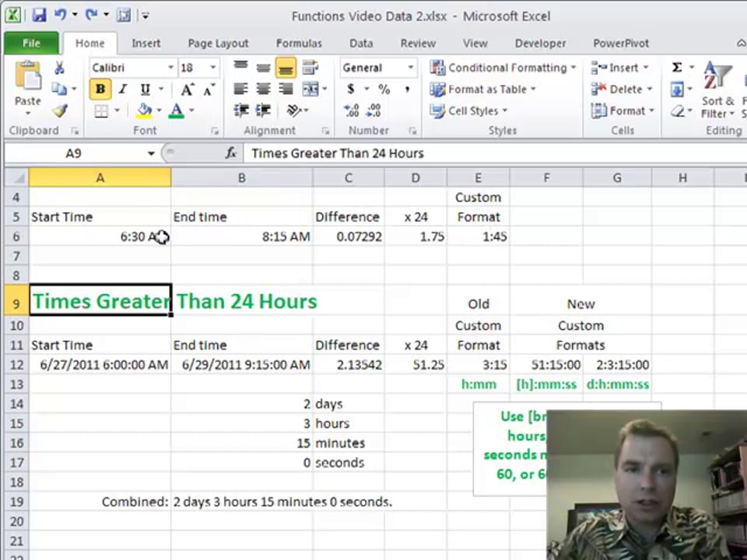This screenshot has width=747, height=560.
Task: Expand the Font dialog launcher
Action: (x=215, y=131)
